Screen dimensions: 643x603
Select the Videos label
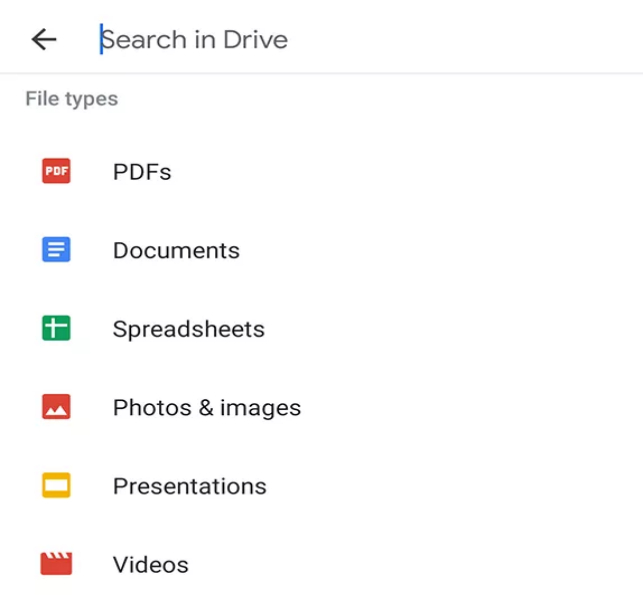[151, 565]
